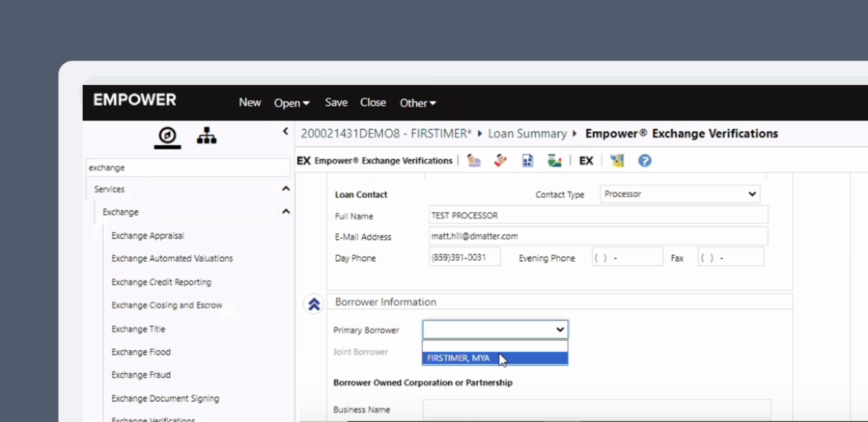Click the sitemap hierarchy icon in the sidebar
This screenshot has width=868, height=422.
[207, 135]
